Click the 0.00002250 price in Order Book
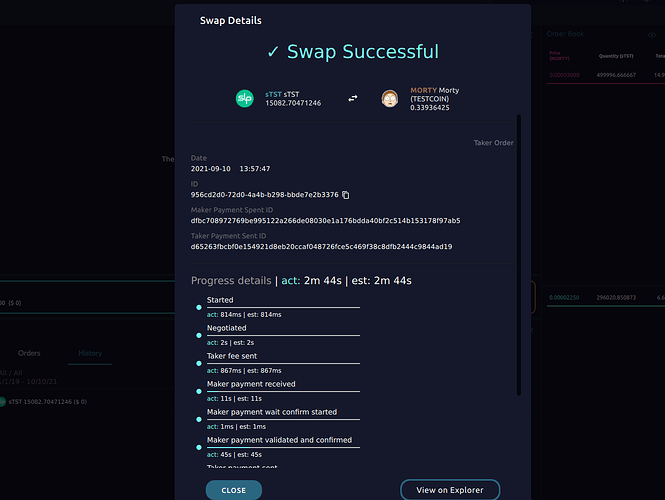The image size is (665, 500). click(x=564, y=298)
